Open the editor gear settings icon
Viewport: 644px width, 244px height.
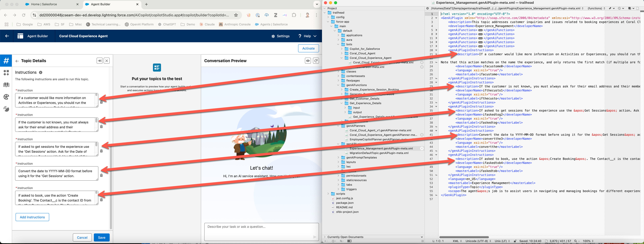click(x=428, y=8)
